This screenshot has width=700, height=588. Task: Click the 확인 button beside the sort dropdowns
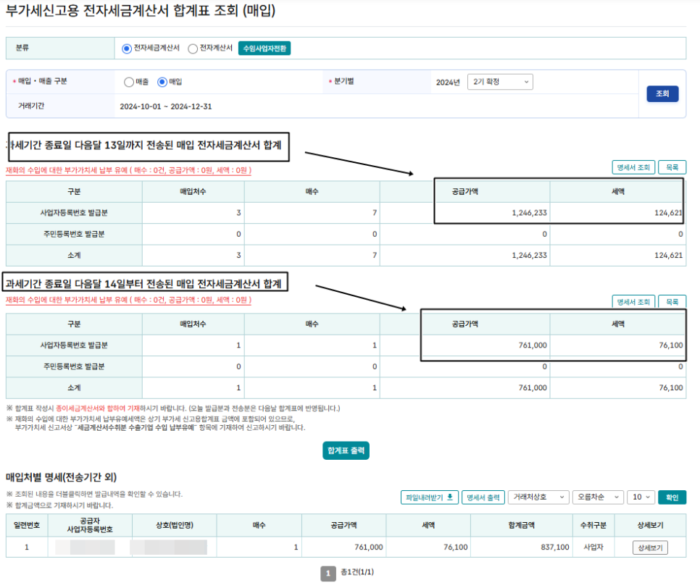click(x=672, y=497)
